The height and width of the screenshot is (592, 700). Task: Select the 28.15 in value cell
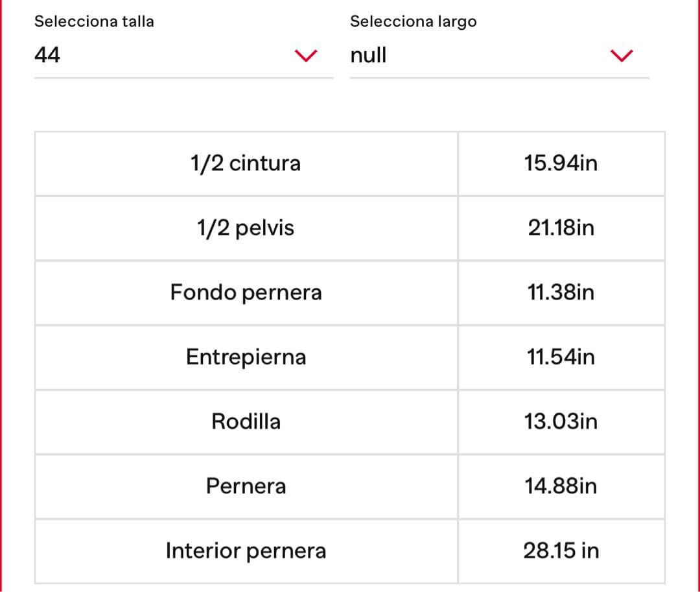click(561, 551)
